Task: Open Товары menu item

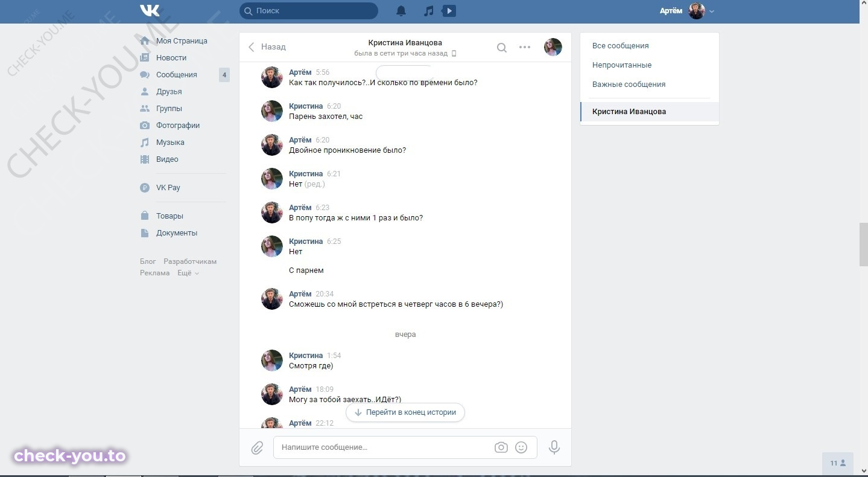Action: point(169,216)
